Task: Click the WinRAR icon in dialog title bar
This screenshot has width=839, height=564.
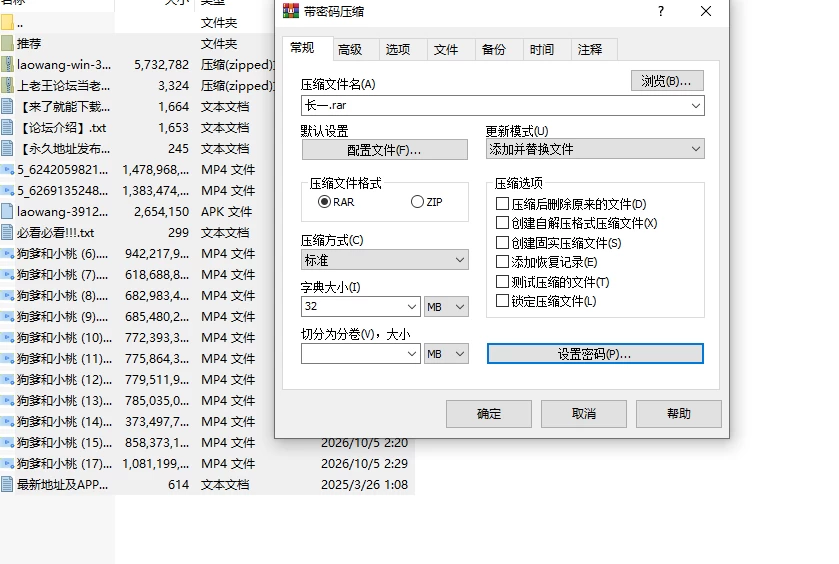Action: (291, 11)
